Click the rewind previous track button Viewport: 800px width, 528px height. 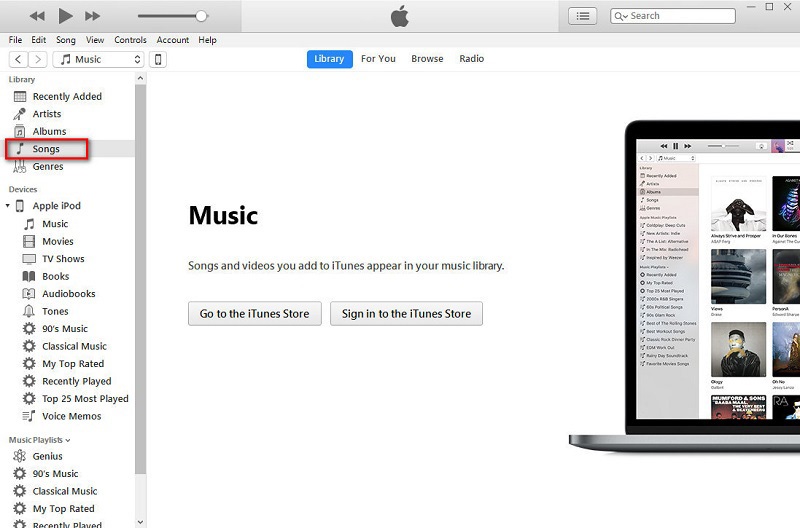pos(37,16)
